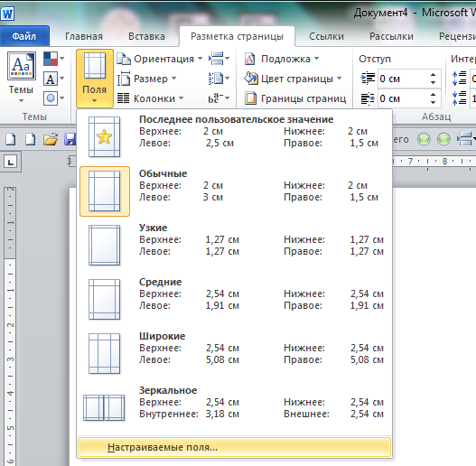This screenshot has height=466, width=476.
Task: Open the Файл menu tab
Action: (24, 36)
